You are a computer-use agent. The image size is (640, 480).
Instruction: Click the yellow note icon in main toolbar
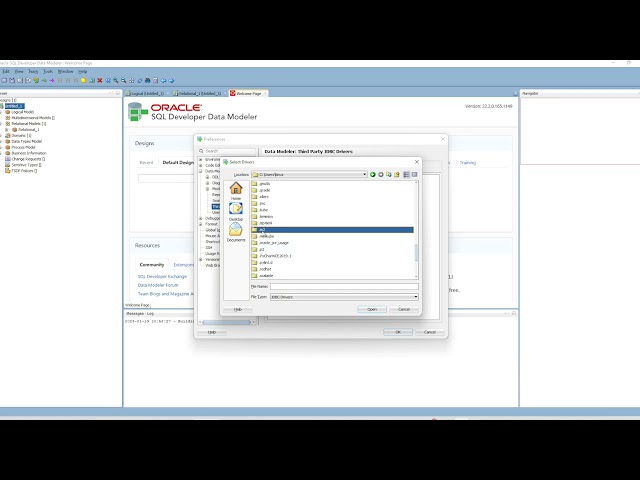84,80
